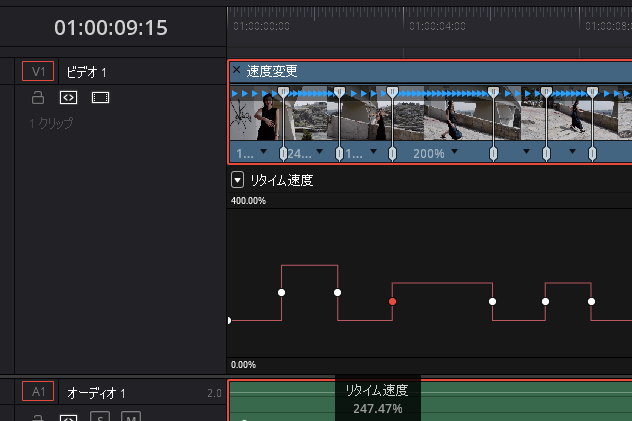Image resolution: width=632 pixels, height=421 pixels.
Task: Click the 247.47% retime speed tooltip
Action: pos(378,399)
